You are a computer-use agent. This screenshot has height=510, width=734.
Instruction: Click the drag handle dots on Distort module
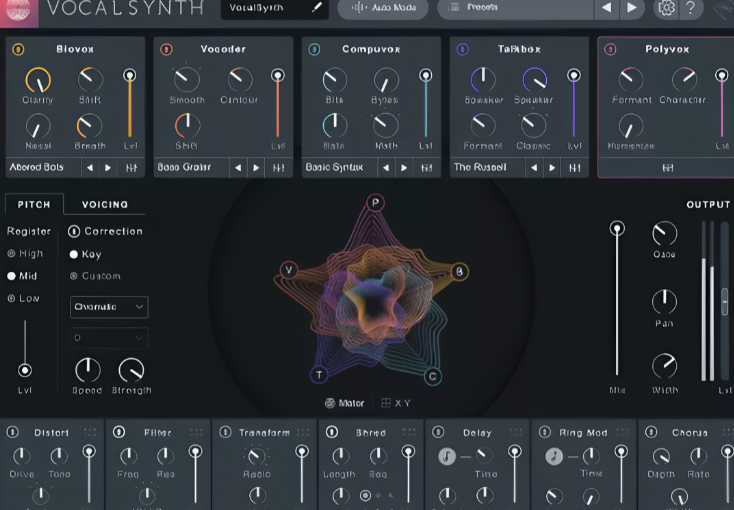click(x=90, y=432)
